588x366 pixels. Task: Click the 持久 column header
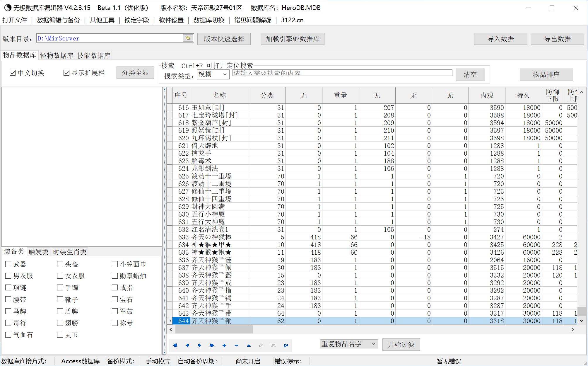pyautogui.click(x=523, y=95)
